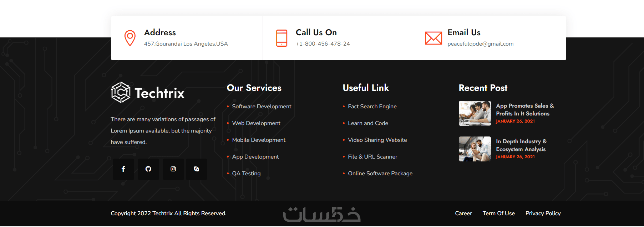Click the Techtrix logo

point(148,93)
